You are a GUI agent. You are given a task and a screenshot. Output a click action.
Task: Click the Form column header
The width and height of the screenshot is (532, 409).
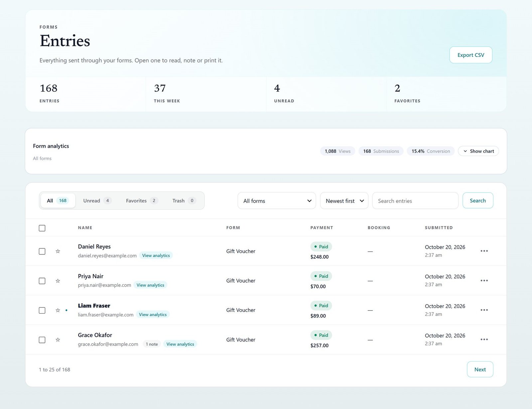tap(233, 228)
